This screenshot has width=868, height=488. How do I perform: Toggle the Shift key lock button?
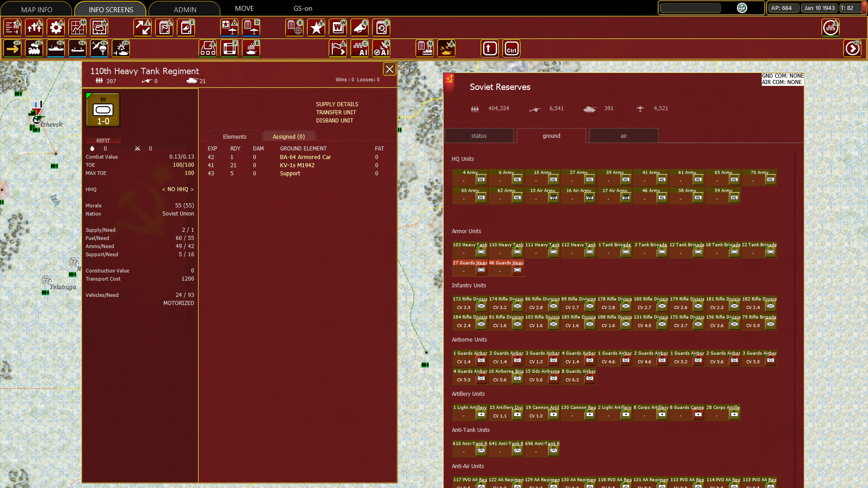[x=490, y=49]
